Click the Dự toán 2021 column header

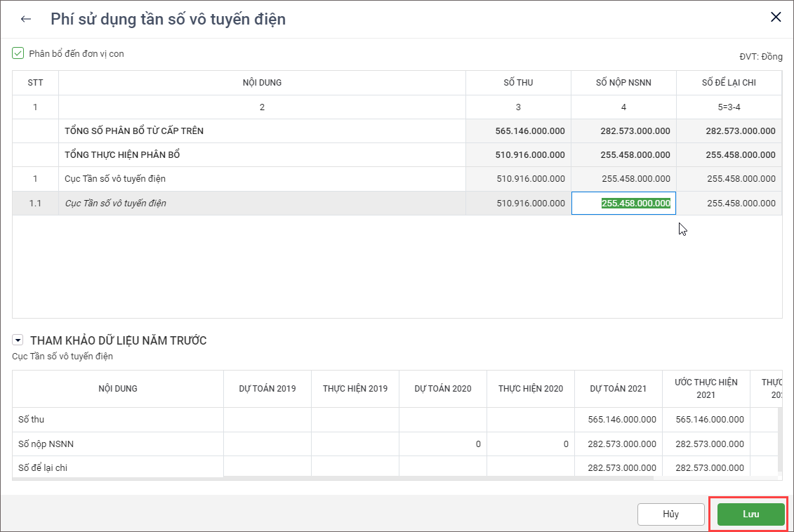pos(618,389)
